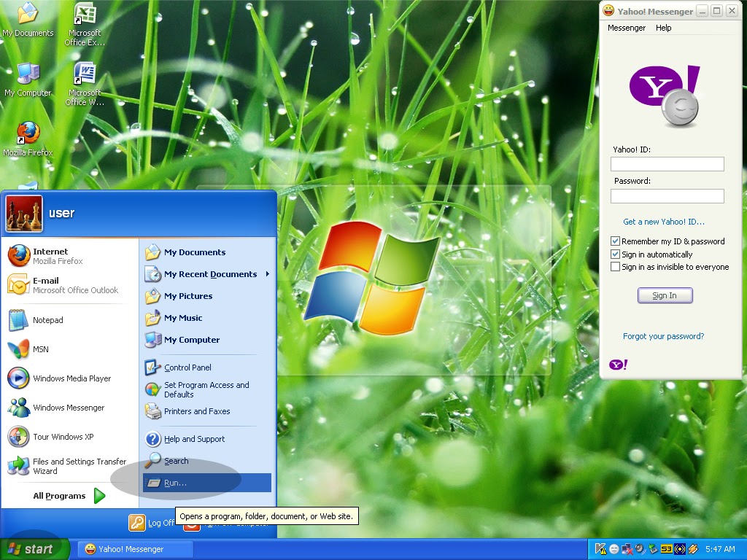
Task: Click the Log Off key icon
Action: tap(136, 523)
